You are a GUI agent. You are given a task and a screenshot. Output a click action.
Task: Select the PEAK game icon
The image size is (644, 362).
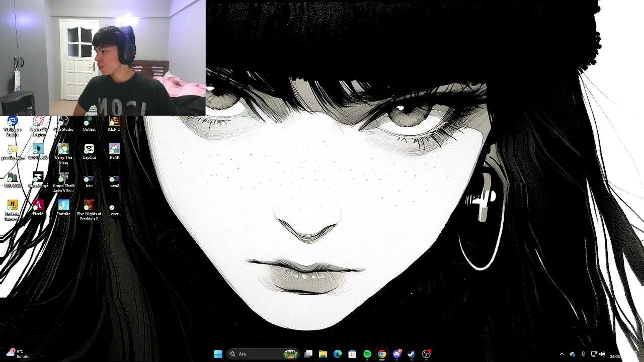[x=115, y=152]
